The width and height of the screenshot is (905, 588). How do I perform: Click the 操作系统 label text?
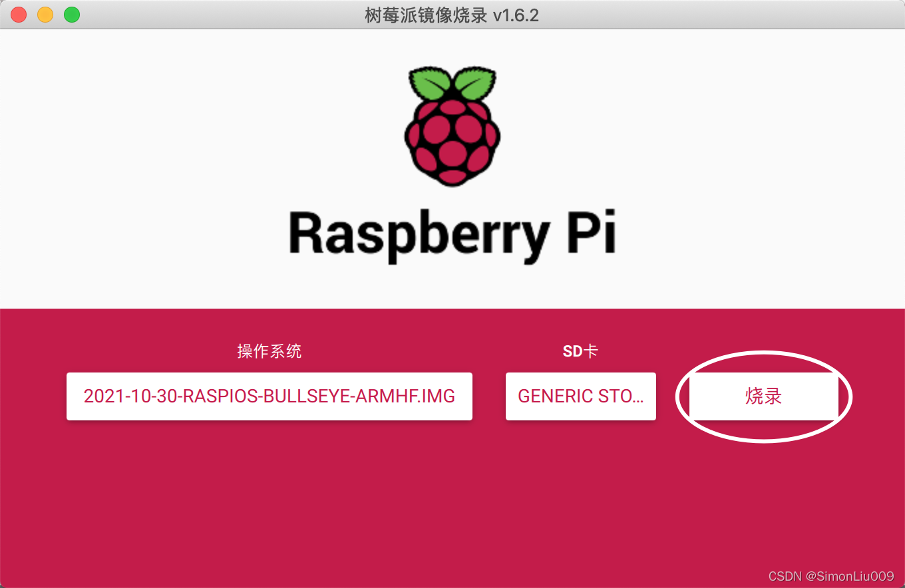point(270,351)
